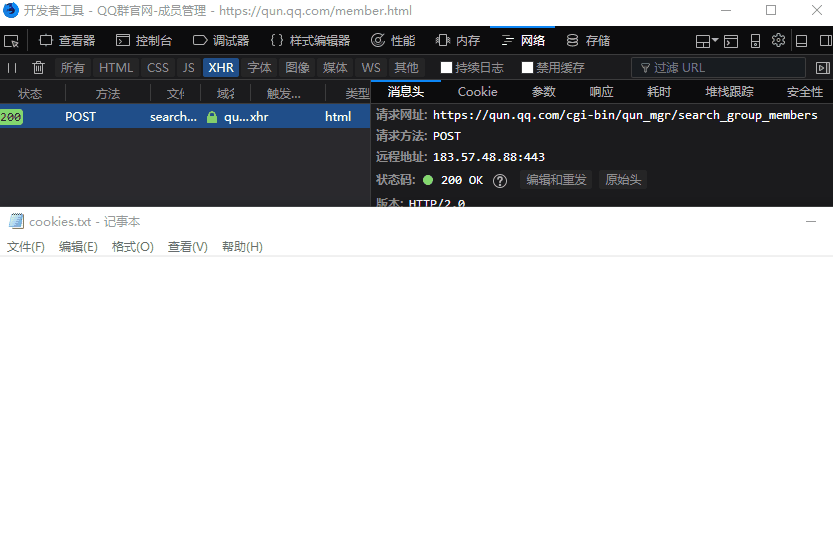Switch to the 控制台 console tab
Screen dimensions: 833x546
point(144,41)
